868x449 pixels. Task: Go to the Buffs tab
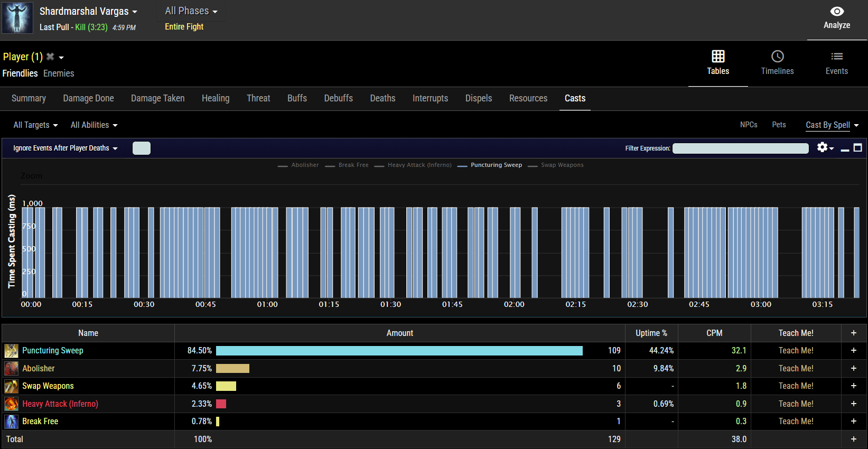coord(297,98)
